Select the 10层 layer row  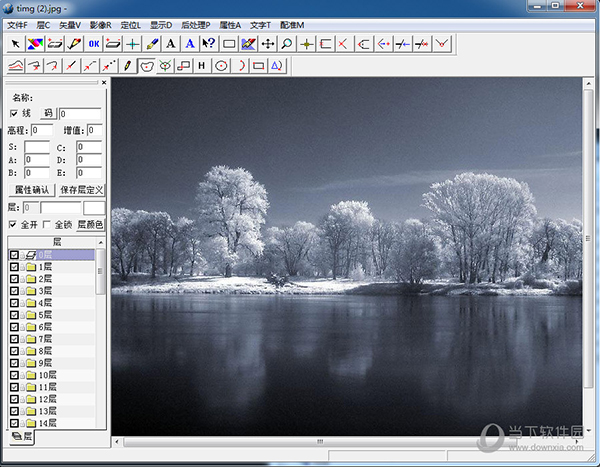point(52,375)
